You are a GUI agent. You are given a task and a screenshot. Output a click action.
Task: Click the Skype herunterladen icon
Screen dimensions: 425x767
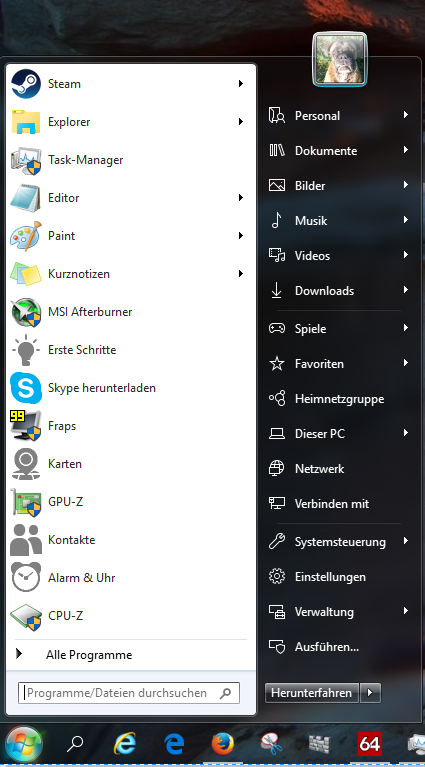[26, 388]
